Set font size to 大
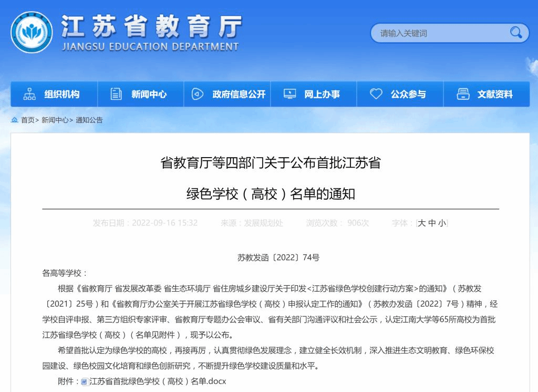The height and width of the screenshot is (392, 538). pos(421,223)
